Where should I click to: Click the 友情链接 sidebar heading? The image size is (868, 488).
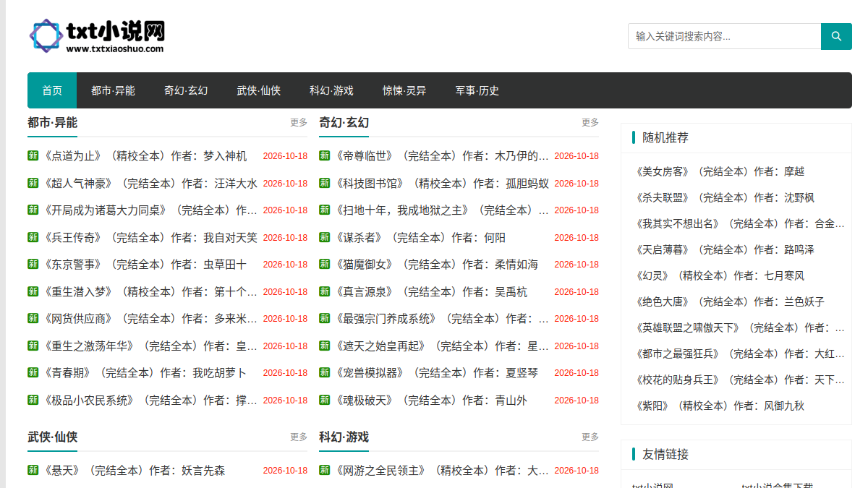tap(665, 454)
